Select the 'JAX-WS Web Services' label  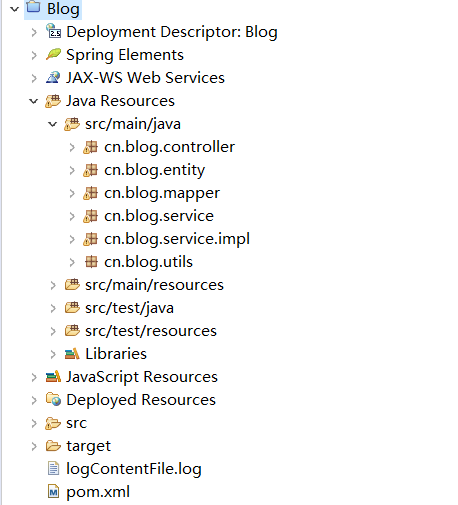pyautogui.click(x=145, y=78)
